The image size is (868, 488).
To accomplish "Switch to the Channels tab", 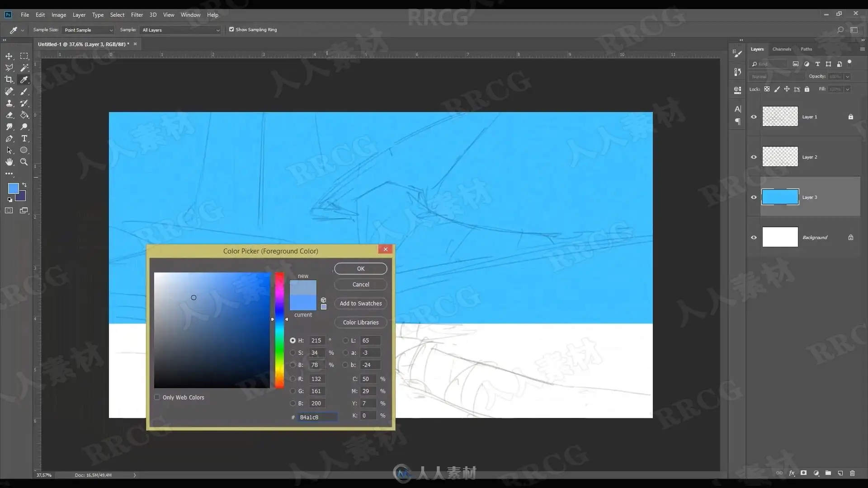I will [782, 49].
